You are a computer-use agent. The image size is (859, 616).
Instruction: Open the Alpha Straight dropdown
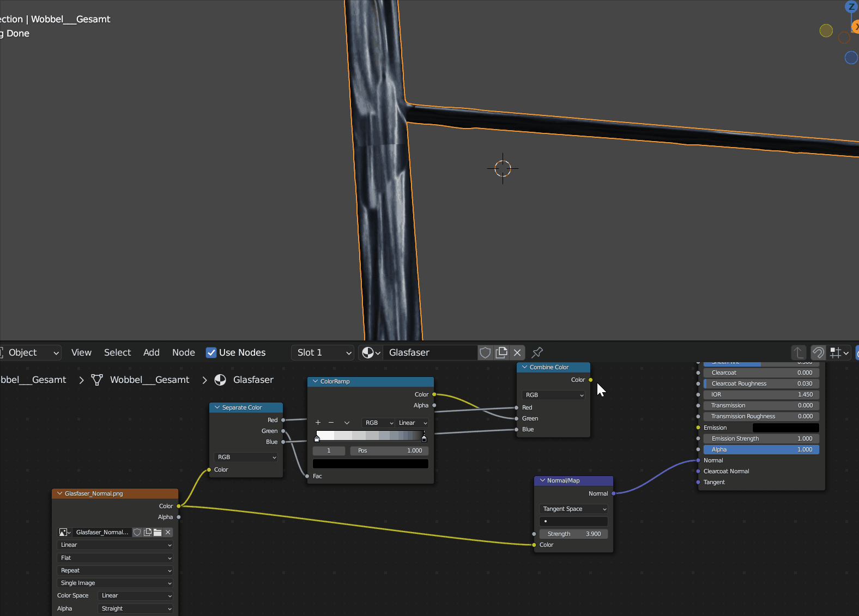tap(135, 608)
